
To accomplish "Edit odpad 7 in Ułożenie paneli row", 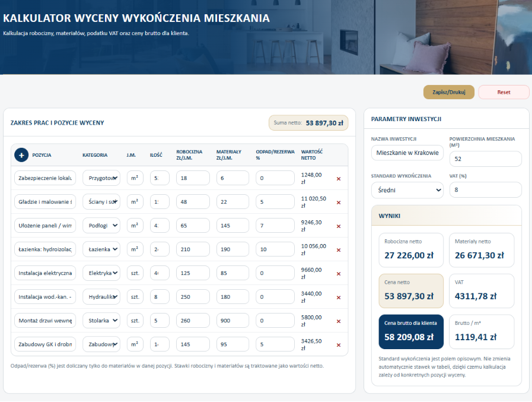I will [x=275, y=225].
